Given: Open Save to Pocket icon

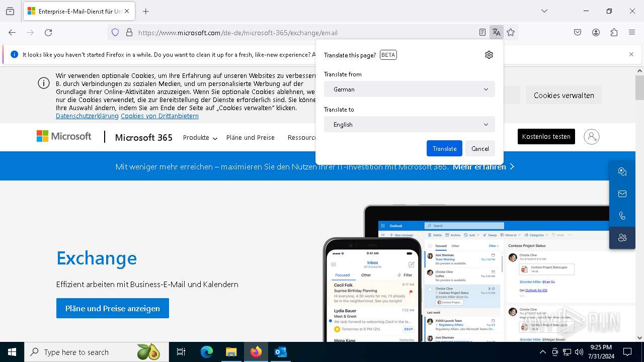Looking at the screenshot, I should pyautogui.click(x=578, y=32).
